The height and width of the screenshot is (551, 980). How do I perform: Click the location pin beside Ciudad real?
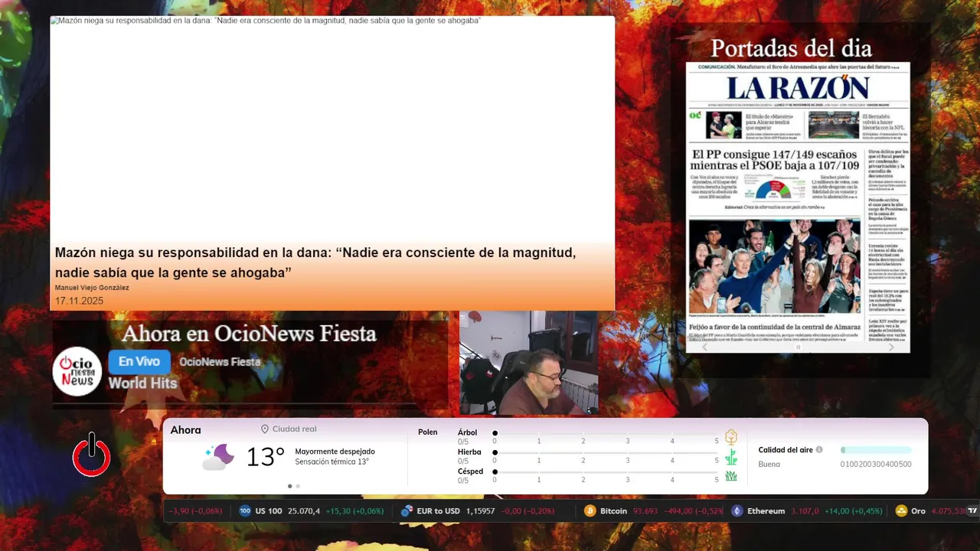point(265,429)
